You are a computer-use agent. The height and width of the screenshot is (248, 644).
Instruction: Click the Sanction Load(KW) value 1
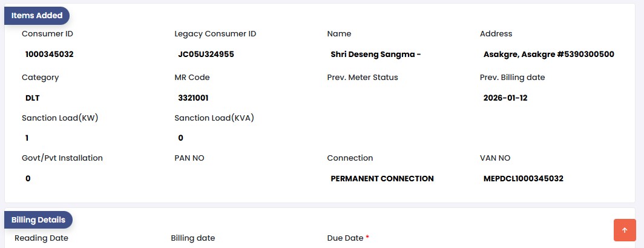[x=27, y=138]
